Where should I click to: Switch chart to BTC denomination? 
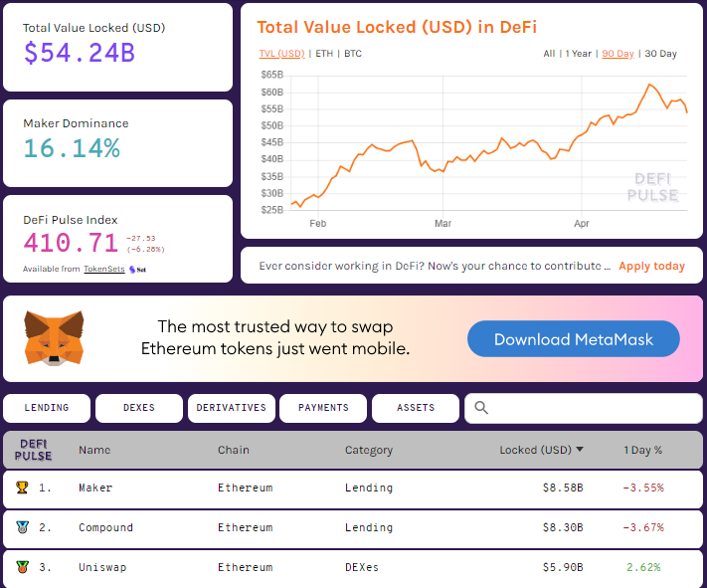pyautogui.click(x=353, y=54)
